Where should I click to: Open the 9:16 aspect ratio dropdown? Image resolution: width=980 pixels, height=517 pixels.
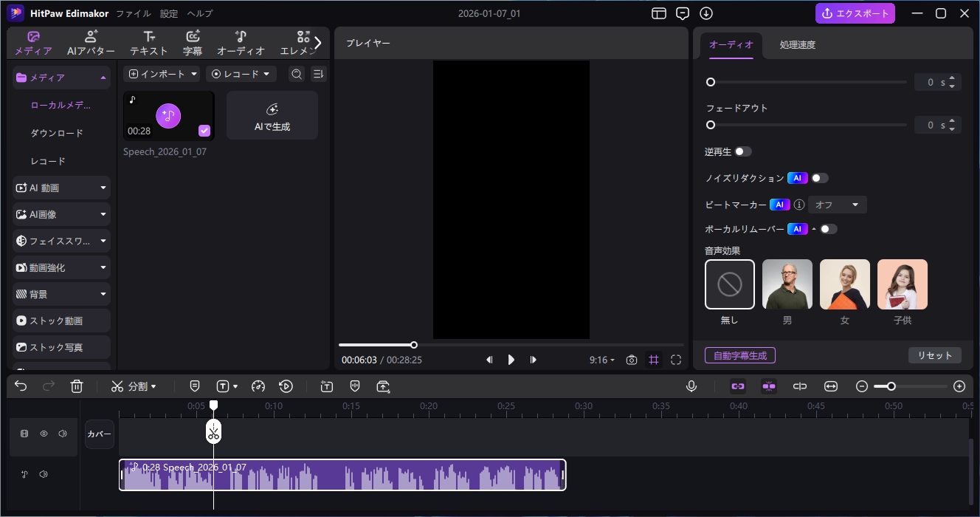(601, 360)
